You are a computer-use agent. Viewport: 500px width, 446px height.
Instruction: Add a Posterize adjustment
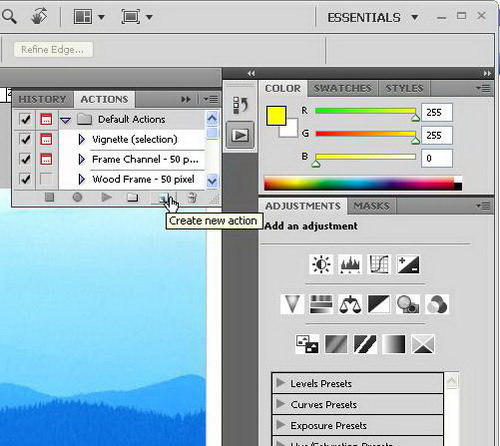(336, 344)
